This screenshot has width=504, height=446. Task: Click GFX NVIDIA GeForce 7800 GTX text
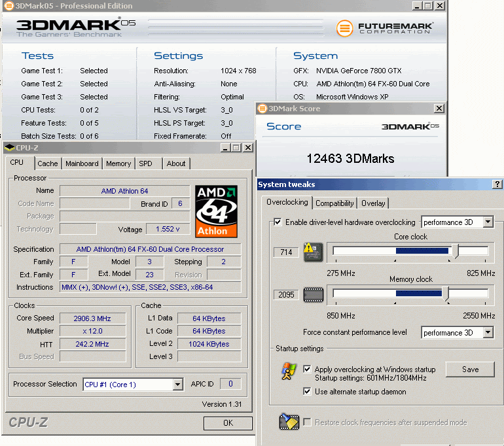tap(359, 71)
